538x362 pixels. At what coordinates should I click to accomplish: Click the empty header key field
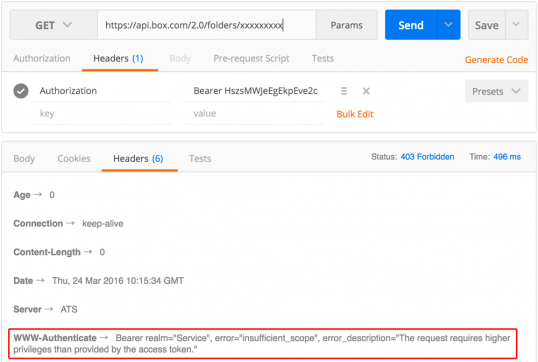pos(102,114)
